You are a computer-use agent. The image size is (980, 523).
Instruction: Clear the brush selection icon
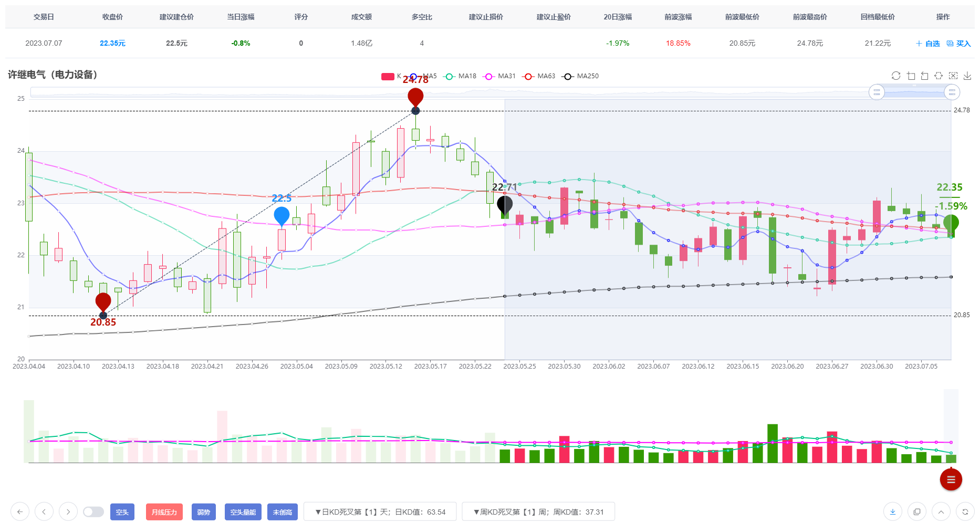953,76
